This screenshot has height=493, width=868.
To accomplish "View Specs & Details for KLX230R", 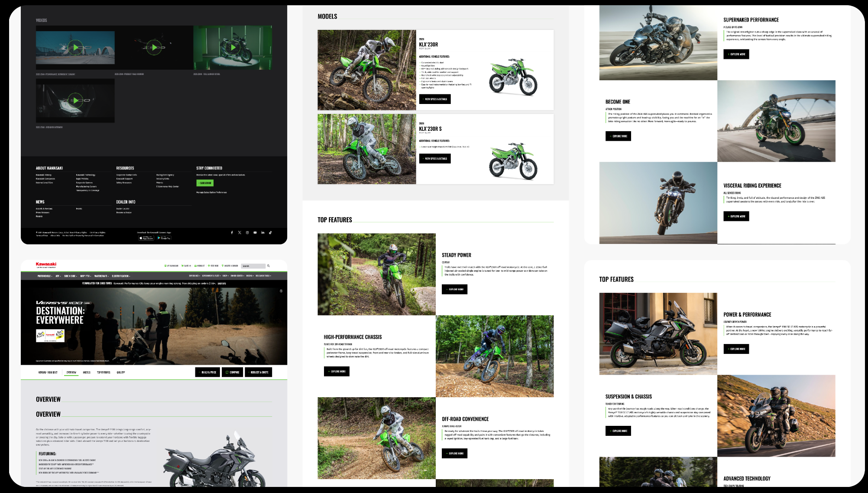I will [x=435, y=99].
